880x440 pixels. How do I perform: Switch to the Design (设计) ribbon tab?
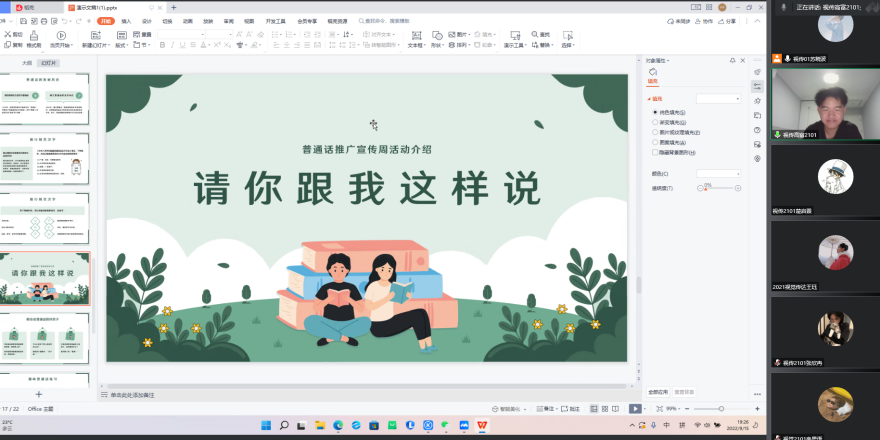(147, 20)
